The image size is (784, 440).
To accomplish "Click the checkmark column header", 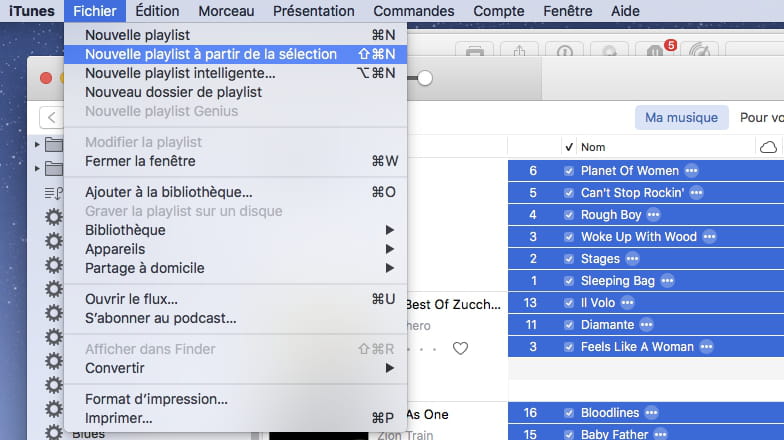I will (568, 147).
